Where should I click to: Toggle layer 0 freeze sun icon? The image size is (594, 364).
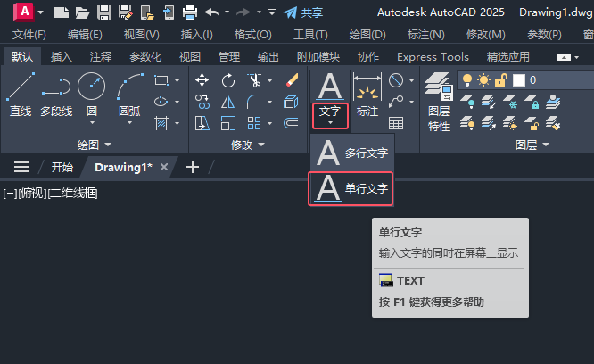(483, 80)
